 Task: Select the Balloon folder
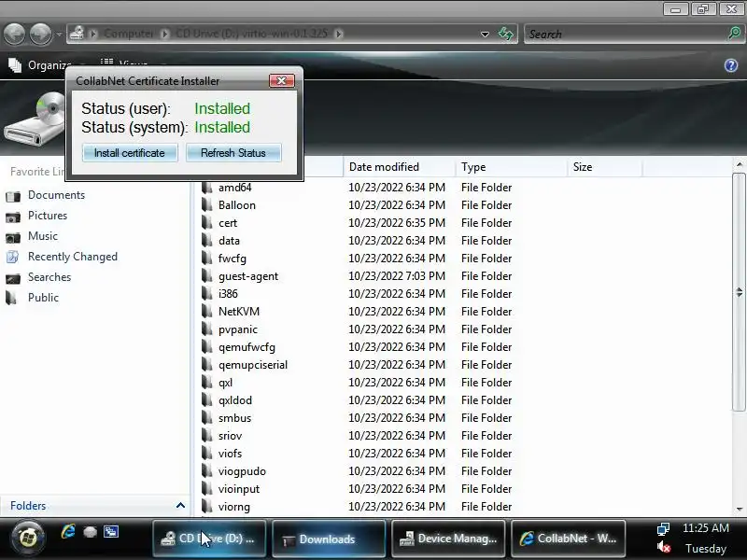point(237,205)
